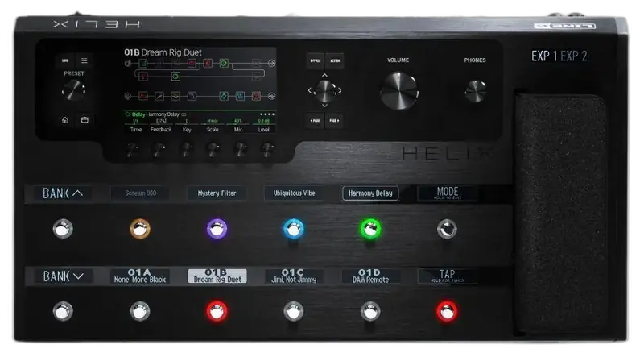Select the path 1 input circle on the display

tap(128, 63)
